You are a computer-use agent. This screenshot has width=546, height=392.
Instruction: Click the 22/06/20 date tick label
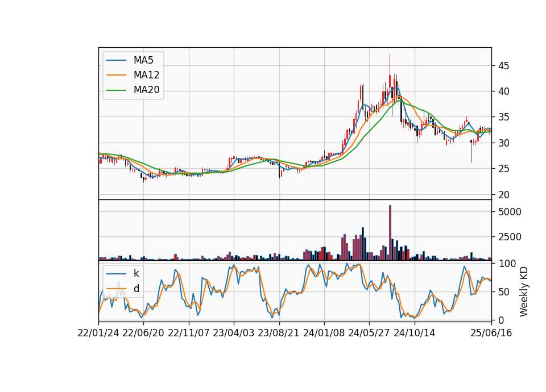click(143, 333)
